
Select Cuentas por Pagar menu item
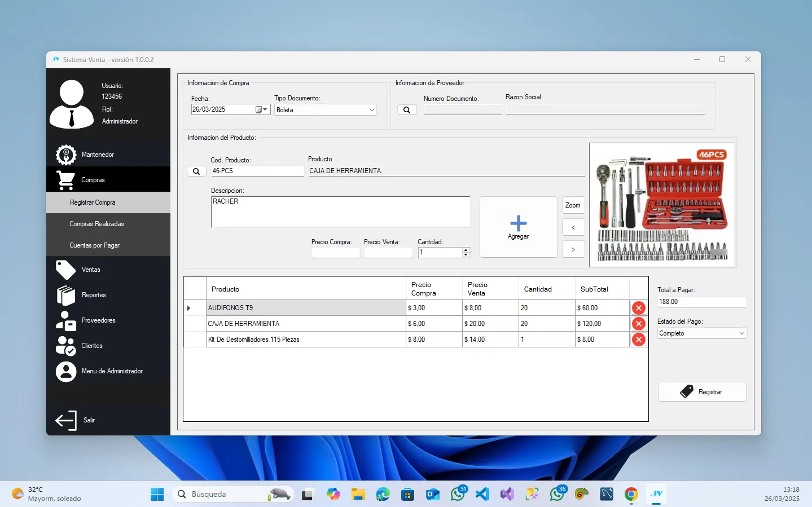94,245
